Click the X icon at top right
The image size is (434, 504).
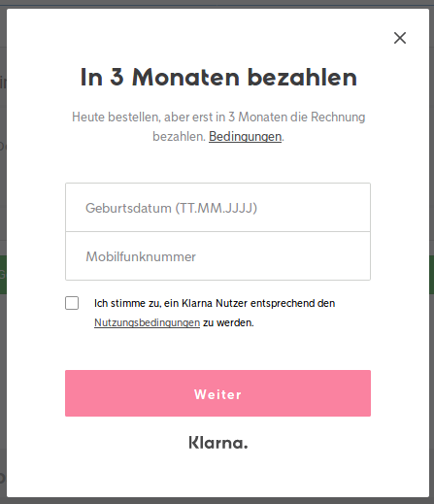(400, 38)
